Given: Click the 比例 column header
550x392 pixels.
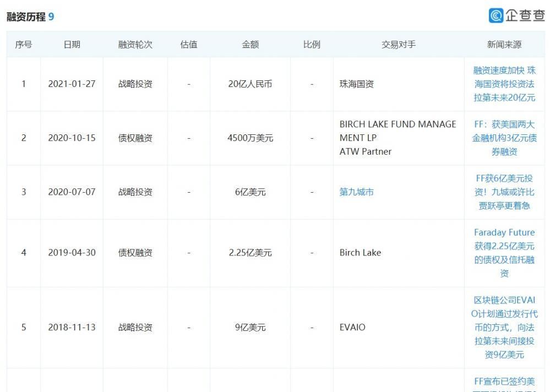Looking at the screenshot, I should [x=312, y=45].
